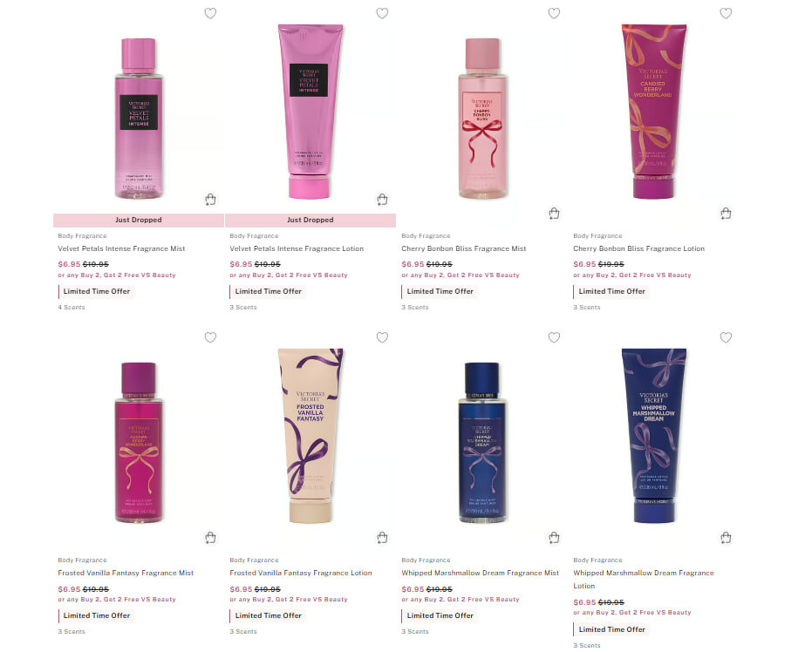Heart the Frosted Vanilla Fantasy Fragrance Lotion
This screenshot has height=652, width=812.
point(382,337)
